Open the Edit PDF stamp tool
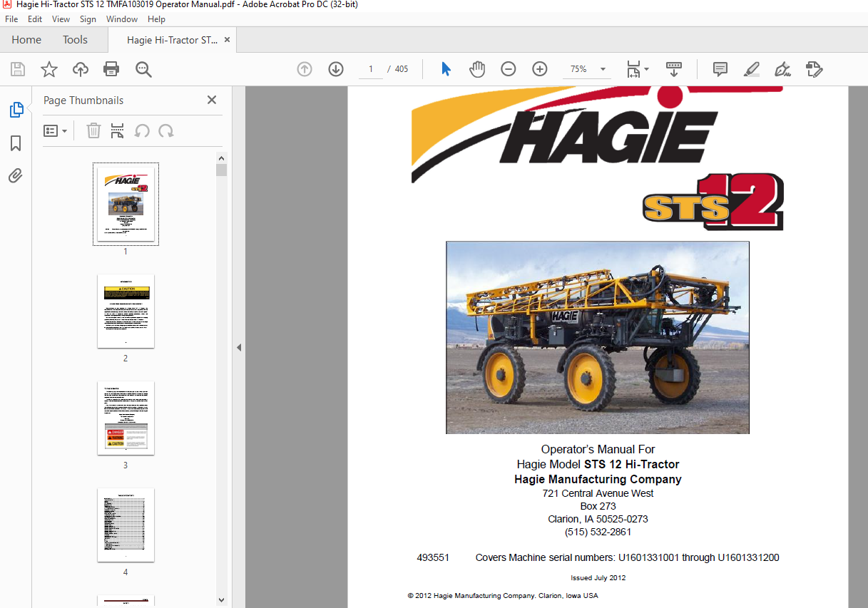The height and width of the screenshot is (608, 868). (814, 69)
